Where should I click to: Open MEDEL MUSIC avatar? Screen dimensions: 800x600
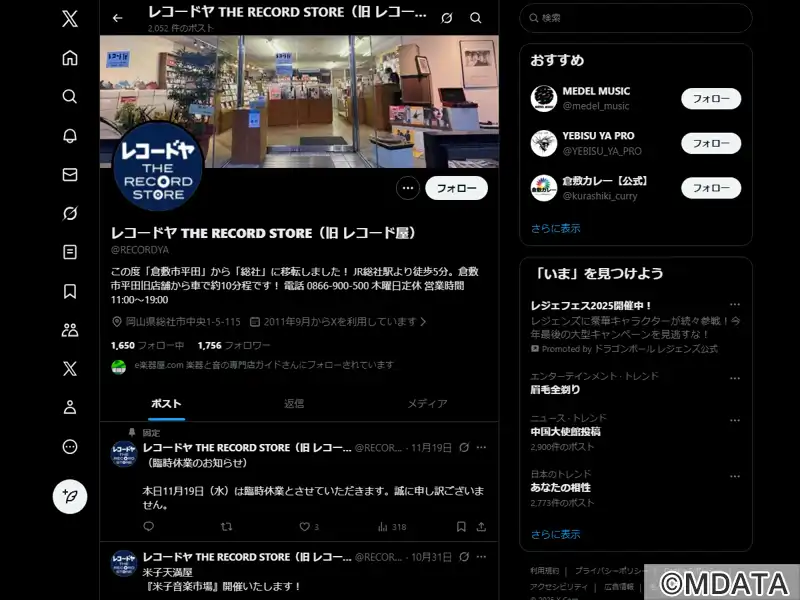(x=544, y=98)
